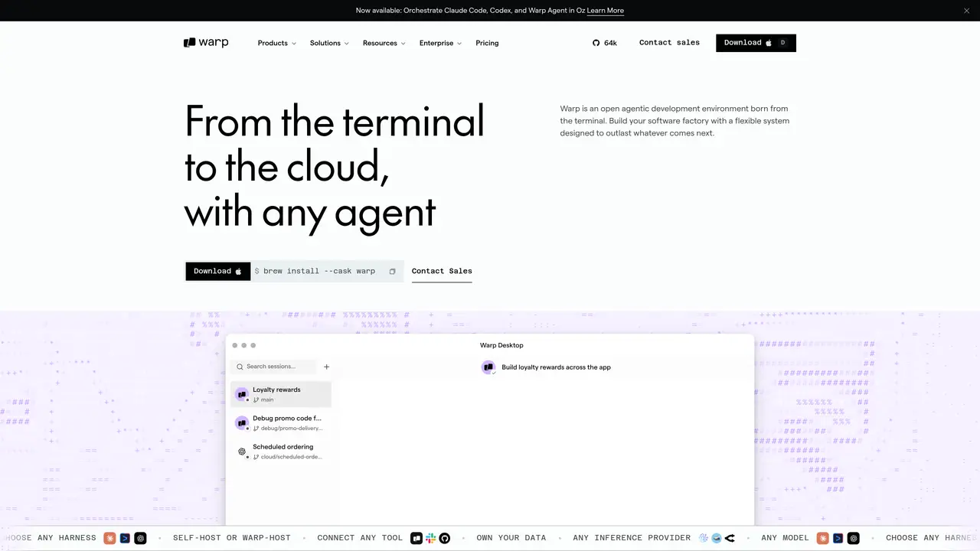This screenshot has height=551, width=980.
Task: Click the plus icon beside Search sessions
Action: [x=326, y=367]
